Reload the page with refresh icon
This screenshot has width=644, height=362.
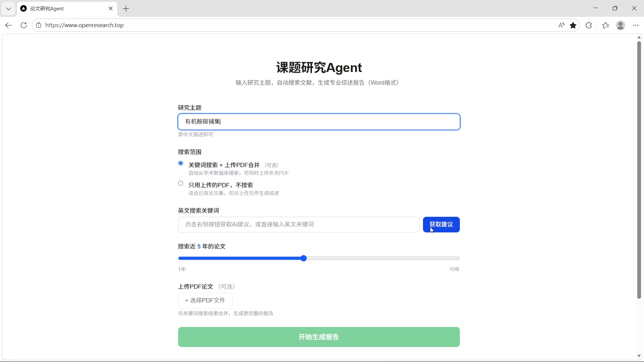[x=23, y=25]
